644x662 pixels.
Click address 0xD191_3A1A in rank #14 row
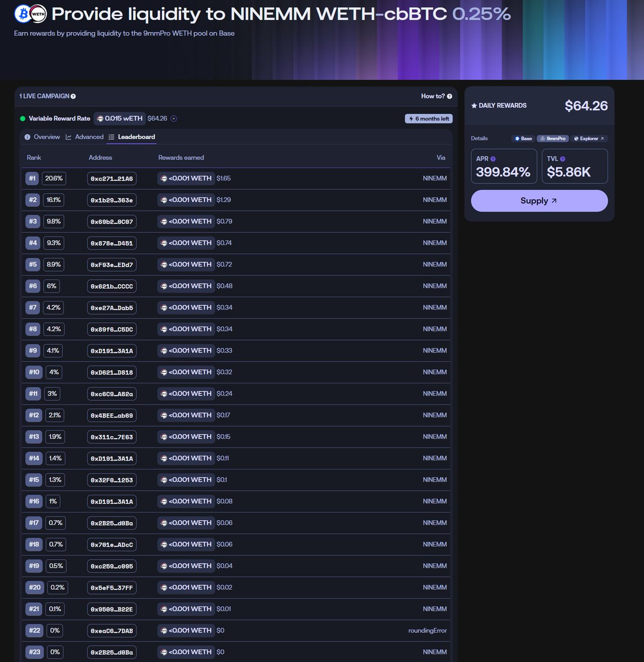click(112, 458)
